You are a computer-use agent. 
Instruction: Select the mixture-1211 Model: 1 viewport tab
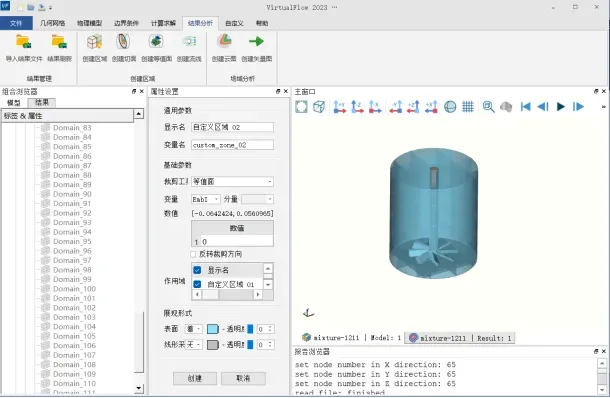[x=351, y=338]
